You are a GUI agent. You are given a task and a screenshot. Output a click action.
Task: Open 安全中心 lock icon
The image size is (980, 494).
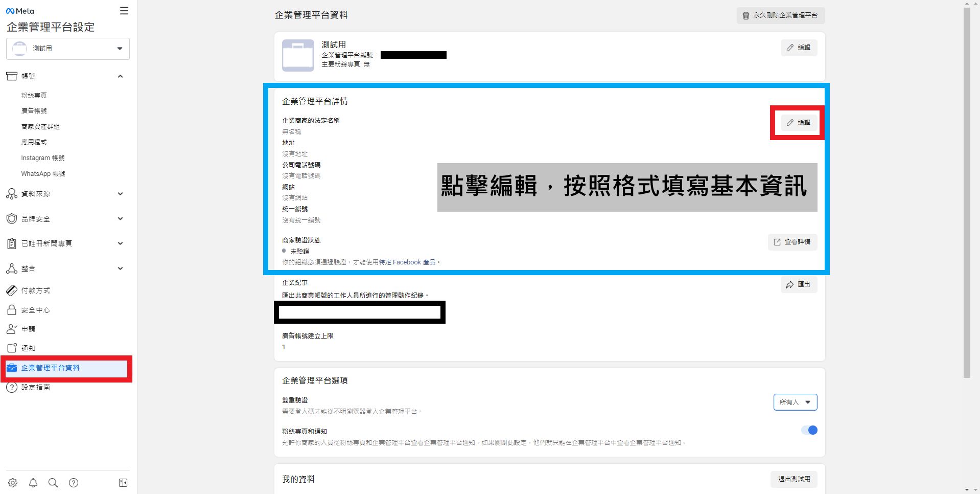12,310
